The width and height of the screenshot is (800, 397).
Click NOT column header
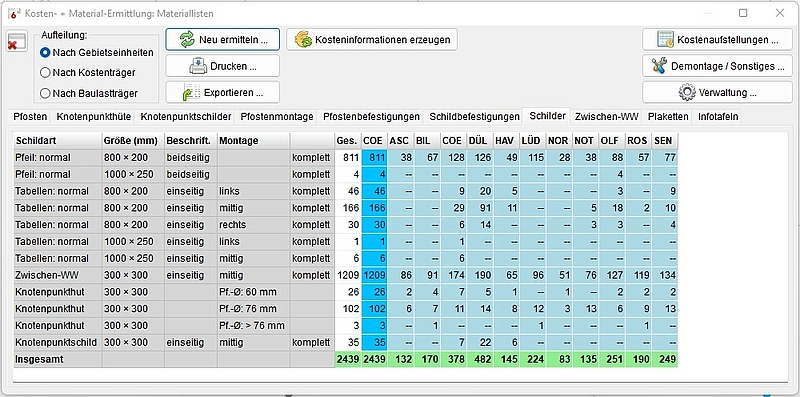point(585,141)
